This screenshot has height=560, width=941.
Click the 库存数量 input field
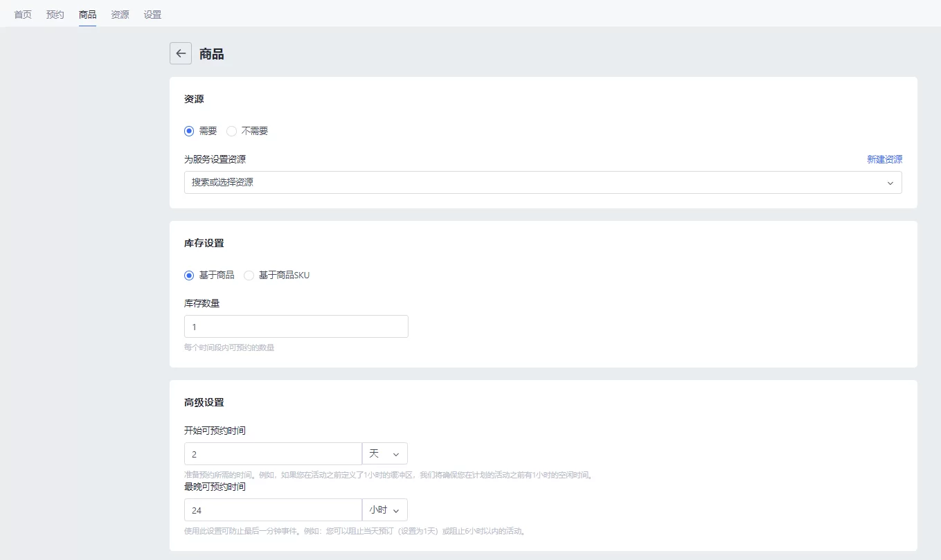click(296, 327)
